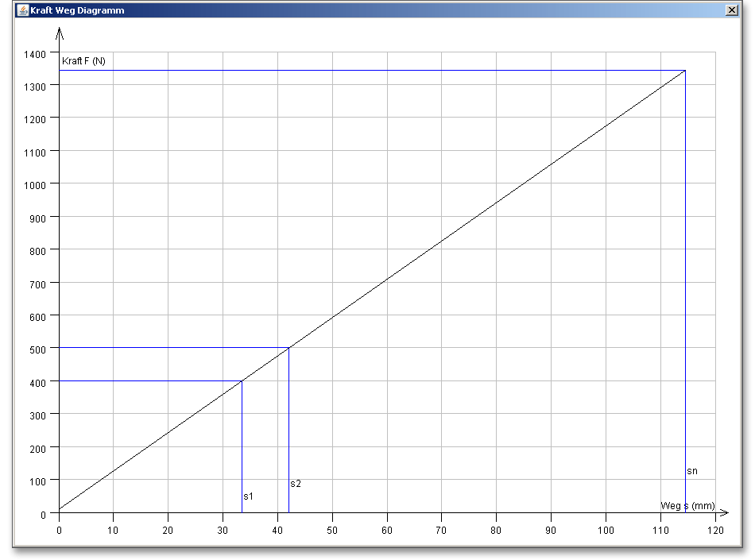The height and width of the screenshot is (560, 755).
Task: Click the 20 tick label on travel axis
Action: coord(168,530)
